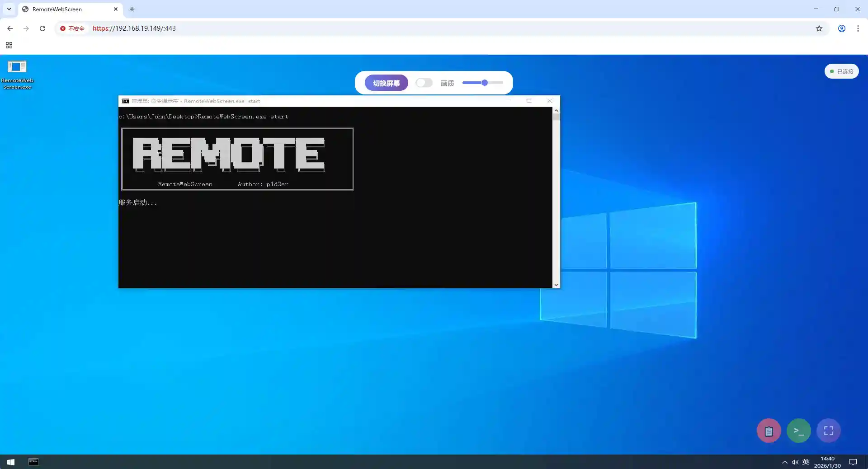
Task: Focus the address bar URL 192.168.19.149
Action: tap(134, 28)
